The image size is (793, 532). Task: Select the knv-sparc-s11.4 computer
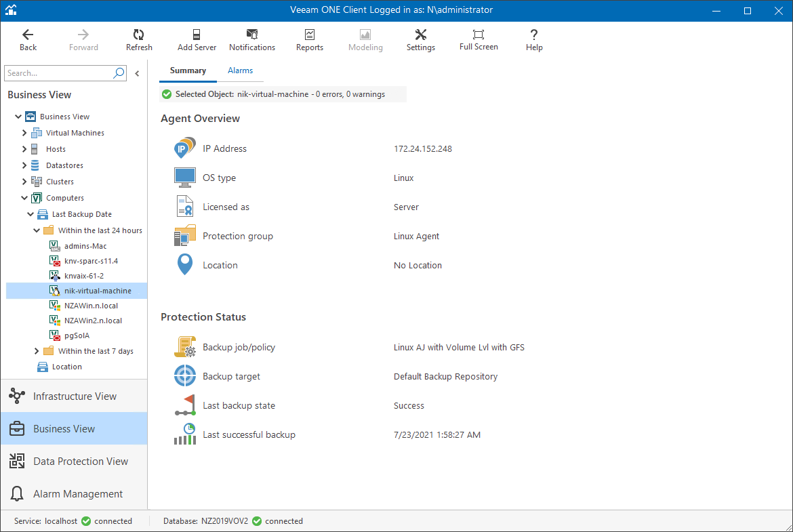(91, 261)
